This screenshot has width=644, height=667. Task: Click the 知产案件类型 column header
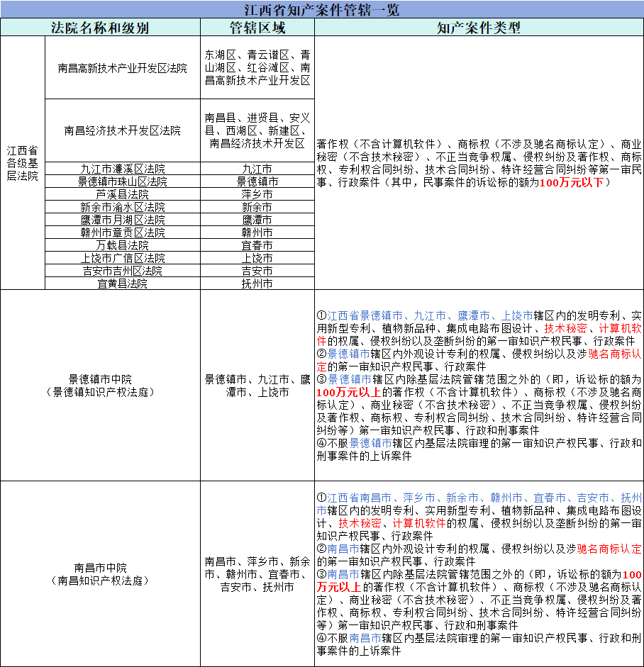click(x=479, y=28)
